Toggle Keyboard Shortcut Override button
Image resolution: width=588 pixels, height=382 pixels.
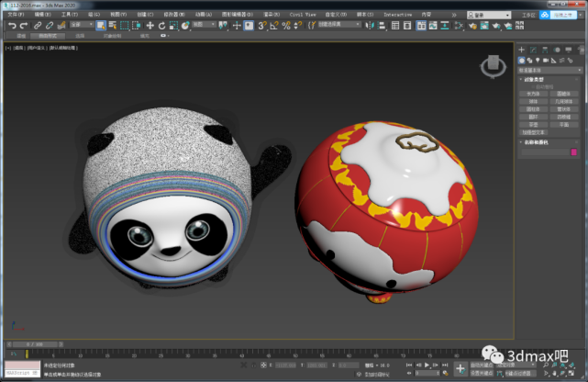[249, 26]
